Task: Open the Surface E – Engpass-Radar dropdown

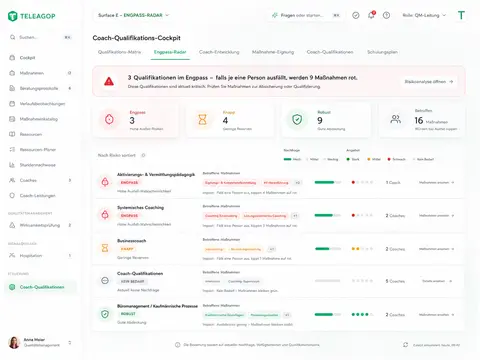Action: 134,15
